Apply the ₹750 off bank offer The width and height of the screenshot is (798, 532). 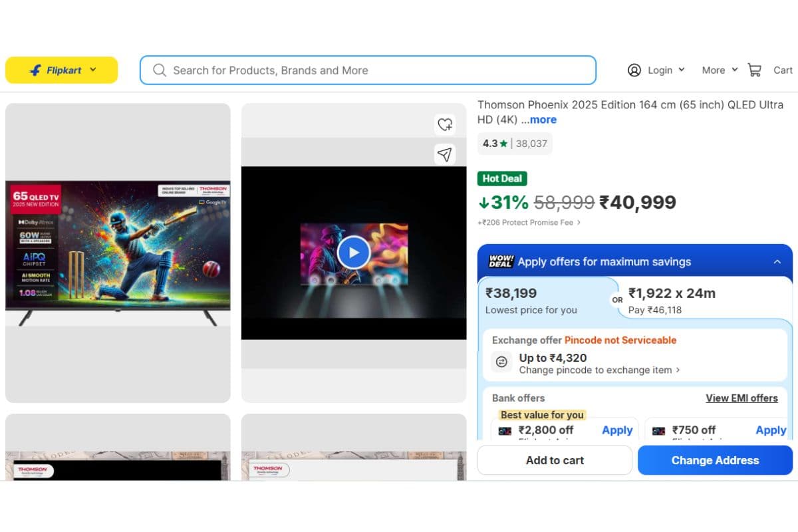point(770,430)
